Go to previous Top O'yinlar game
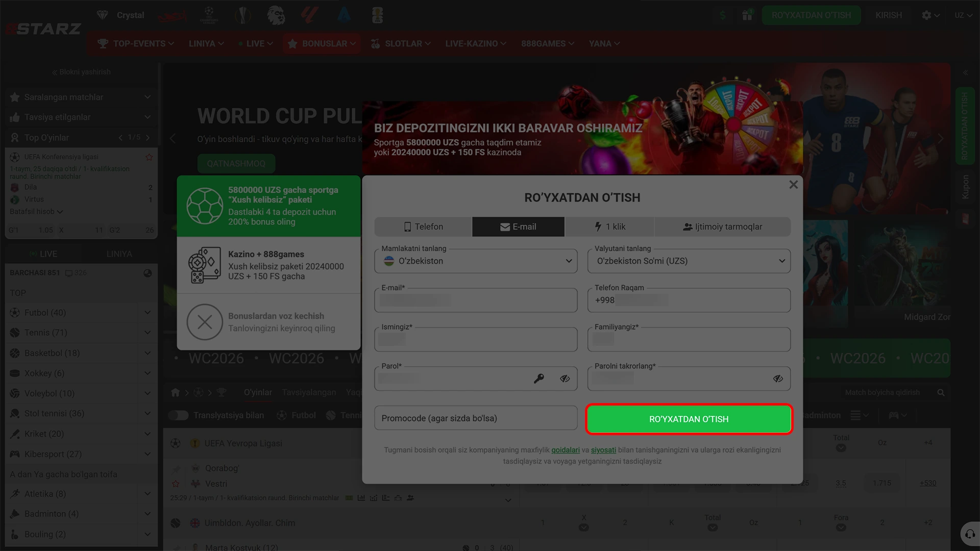This screenshot has height=551, width=980. (120, 138)
